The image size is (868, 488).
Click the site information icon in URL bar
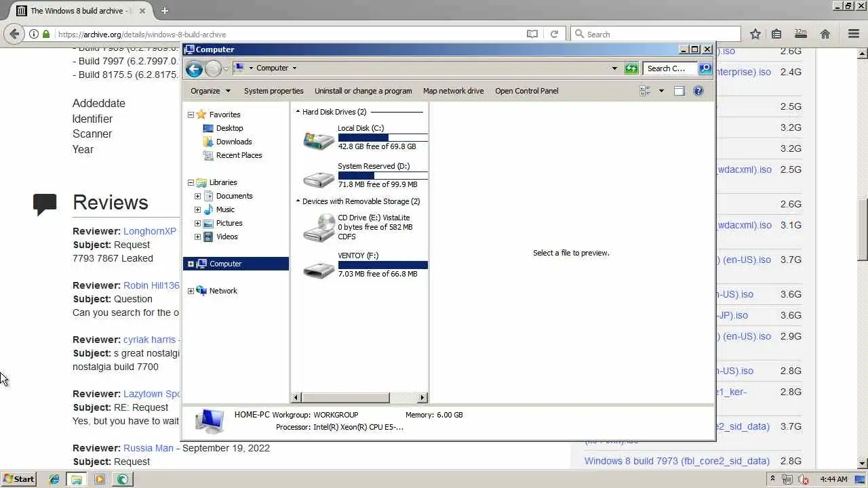[x=33, y=34]
